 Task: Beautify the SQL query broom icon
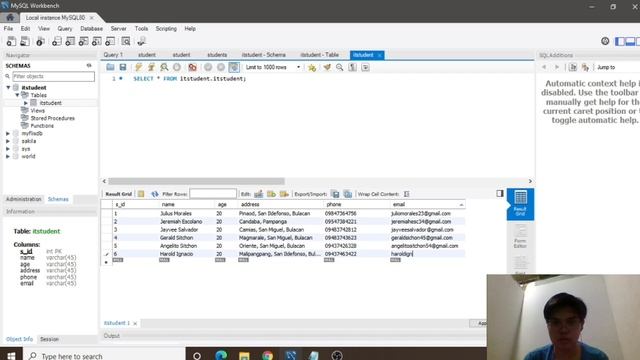point(327,67)
